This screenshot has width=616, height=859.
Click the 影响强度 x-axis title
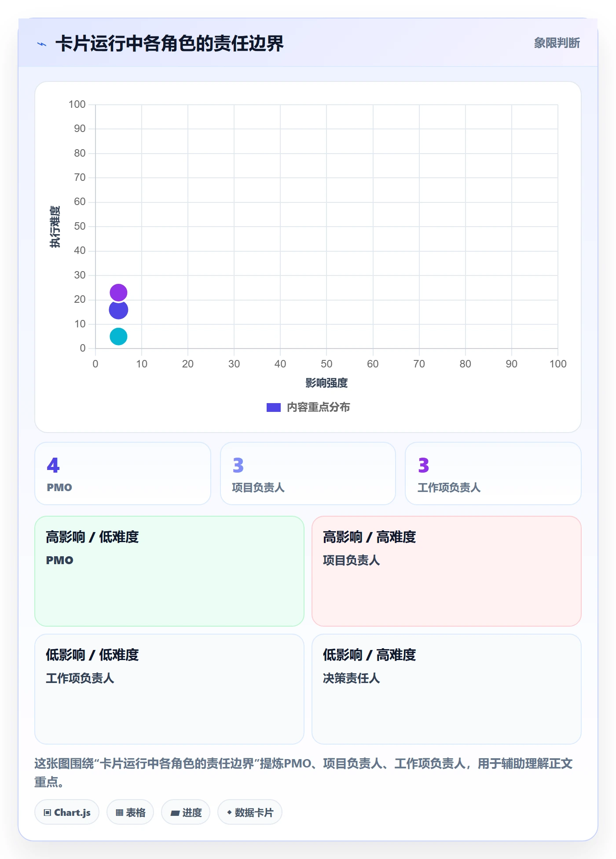[326, 383]
